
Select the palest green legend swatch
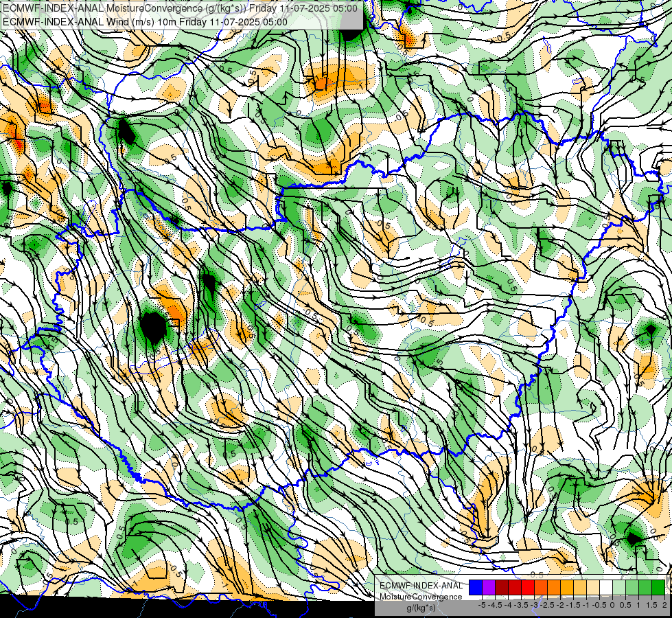(619, 587)
